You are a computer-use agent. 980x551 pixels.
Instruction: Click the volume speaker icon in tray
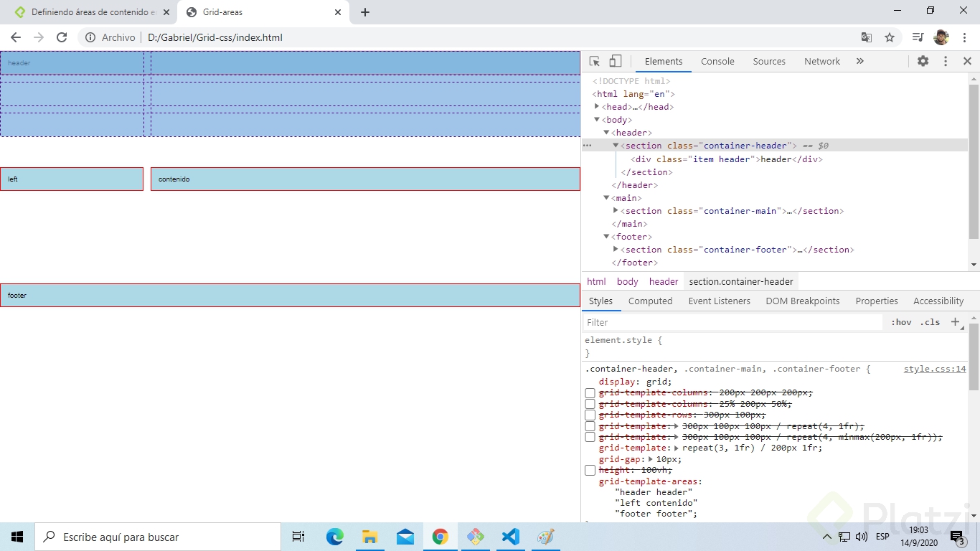point(861,537)
